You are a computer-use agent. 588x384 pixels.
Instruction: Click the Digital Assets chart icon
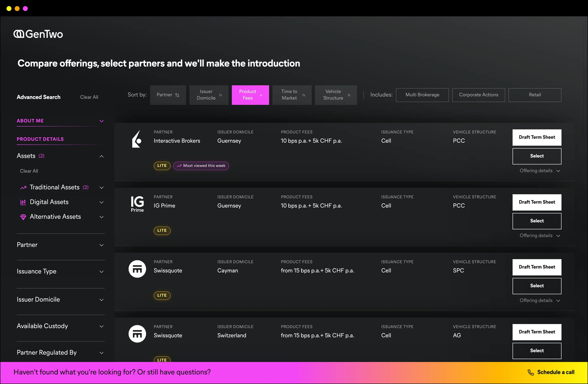[23, 202]
